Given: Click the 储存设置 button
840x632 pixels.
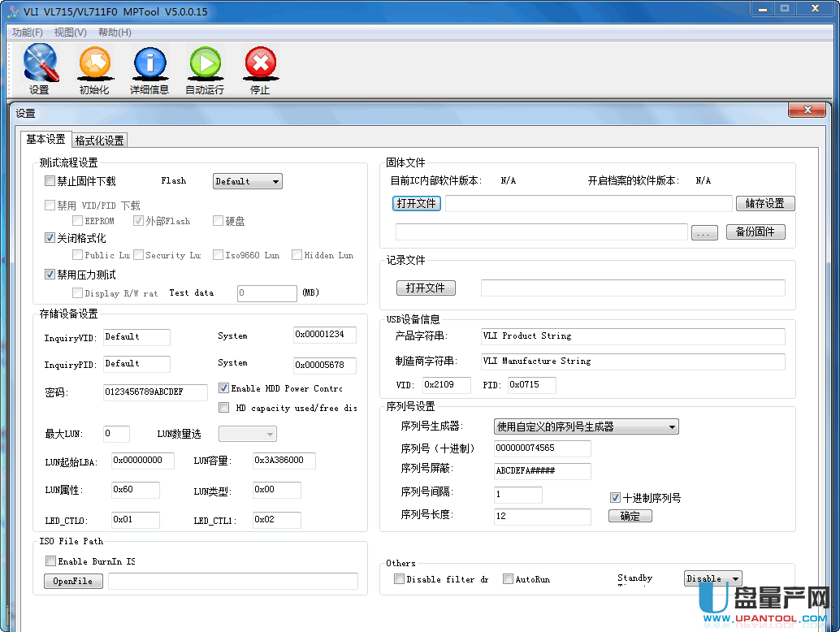Looking at the screenshot, I should point(765,203).
